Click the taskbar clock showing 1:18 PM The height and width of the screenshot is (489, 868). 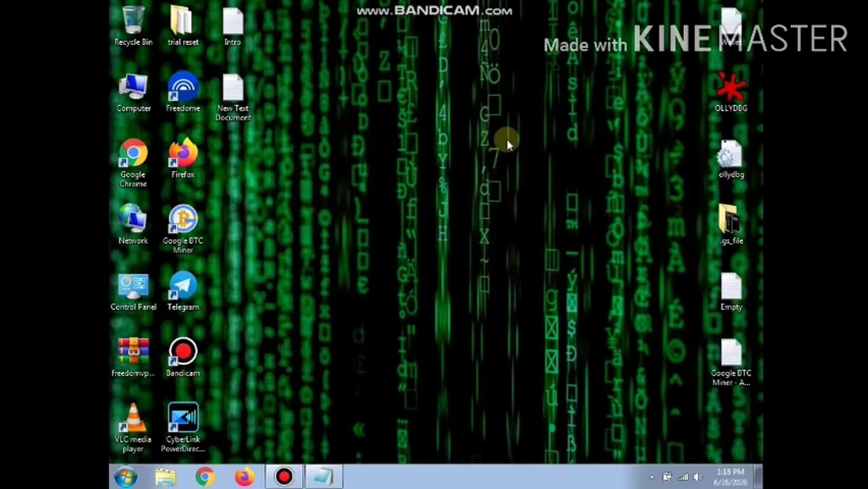[x=730, y=477]
